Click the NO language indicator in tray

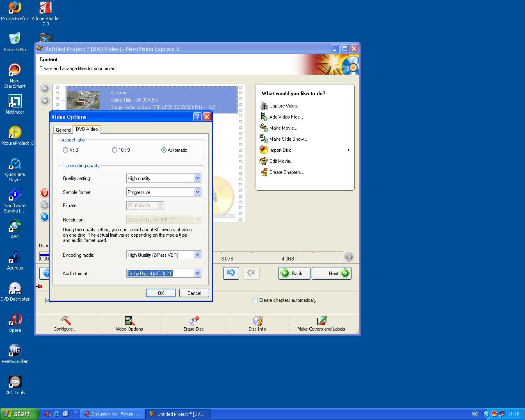pyautogui.click(x=475, y=414)
